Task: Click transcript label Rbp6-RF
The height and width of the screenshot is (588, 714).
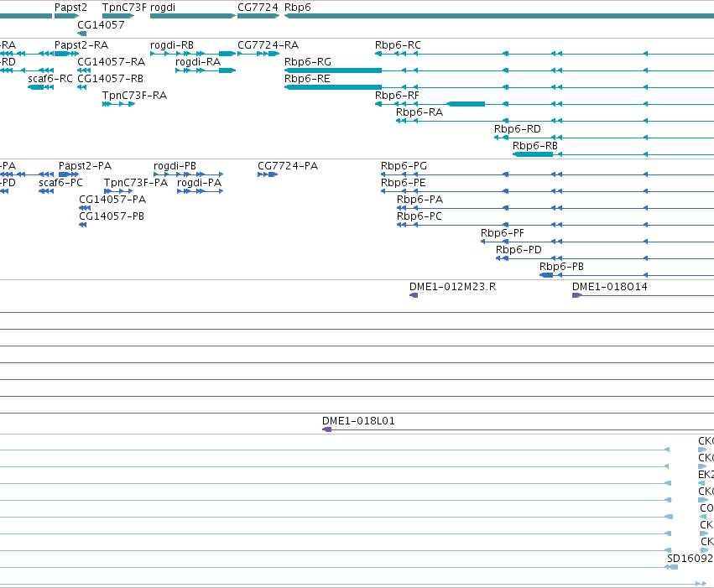Action: tap(397, 95)
